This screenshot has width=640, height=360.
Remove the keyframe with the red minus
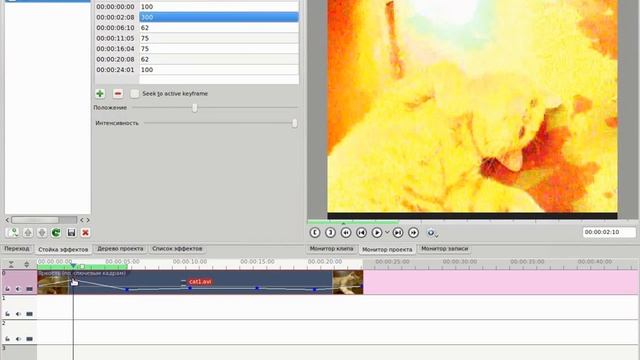pyautogui.click(x=118, y=93)
